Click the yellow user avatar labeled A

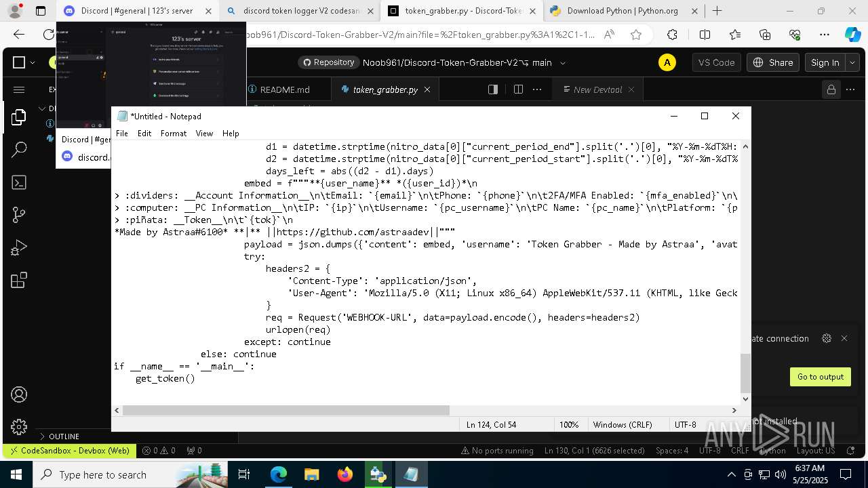667,62
